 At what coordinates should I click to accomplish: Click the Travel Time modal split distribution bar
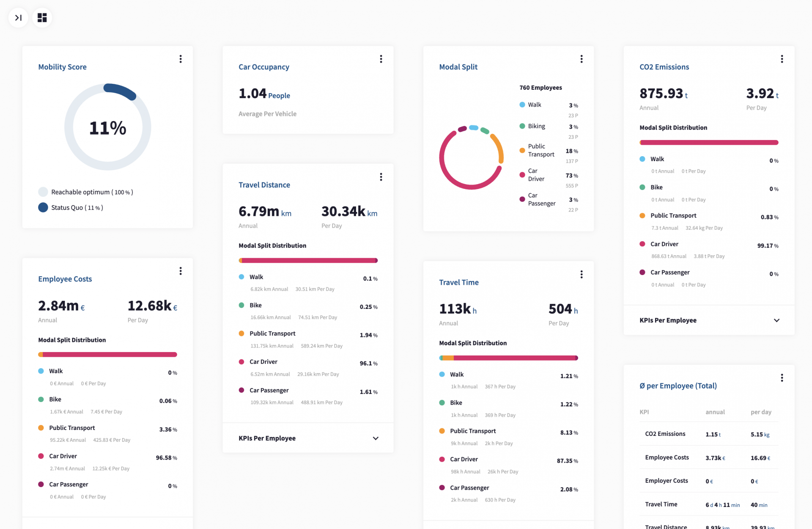508,358
